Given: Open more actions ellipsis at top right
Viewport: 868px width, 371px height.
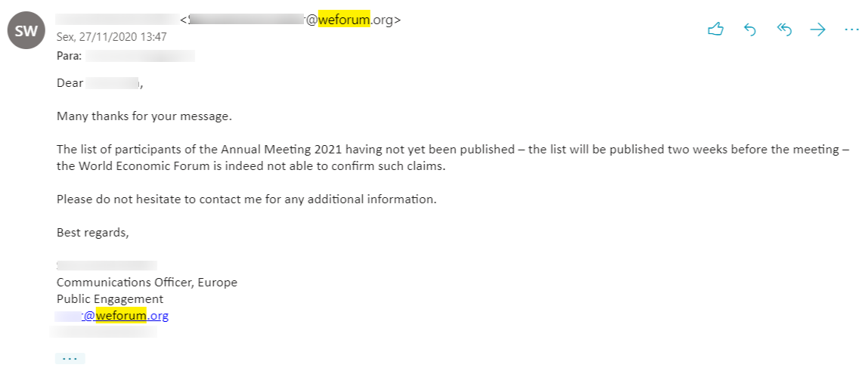Looking at the screenshot, I should click(x=851, y=30).
